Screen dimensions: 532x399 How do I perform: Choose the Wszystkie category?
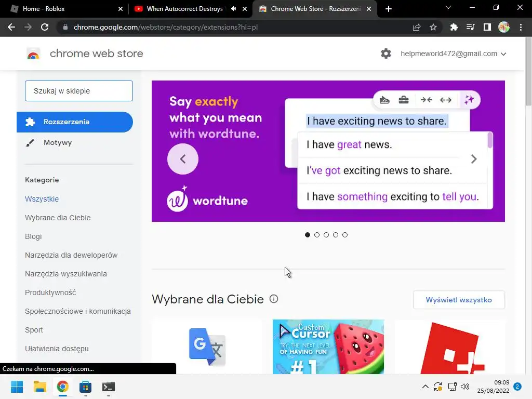[42, 199]
